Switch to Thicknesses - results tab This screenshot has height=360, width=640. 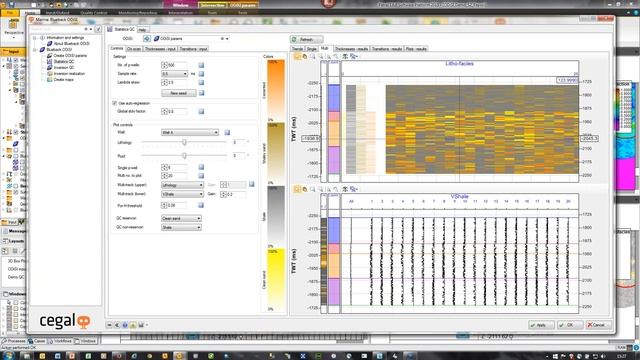[351, 49]
